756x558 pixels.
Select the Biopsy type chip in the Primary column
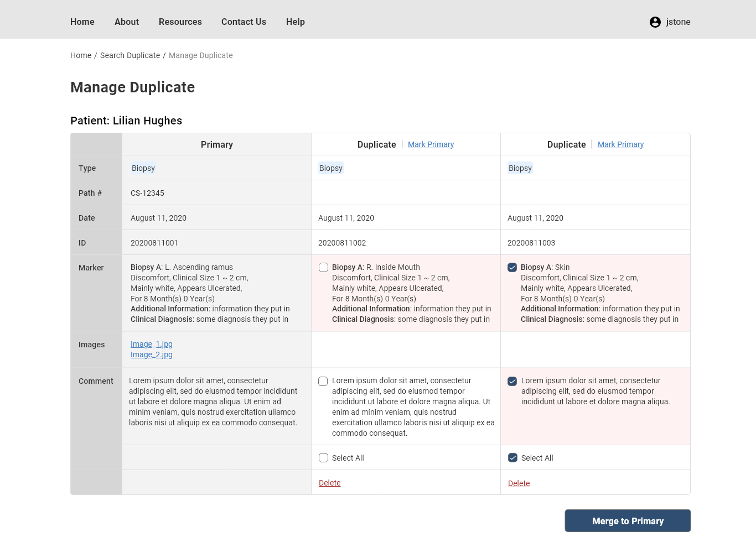tap(143, 168)
